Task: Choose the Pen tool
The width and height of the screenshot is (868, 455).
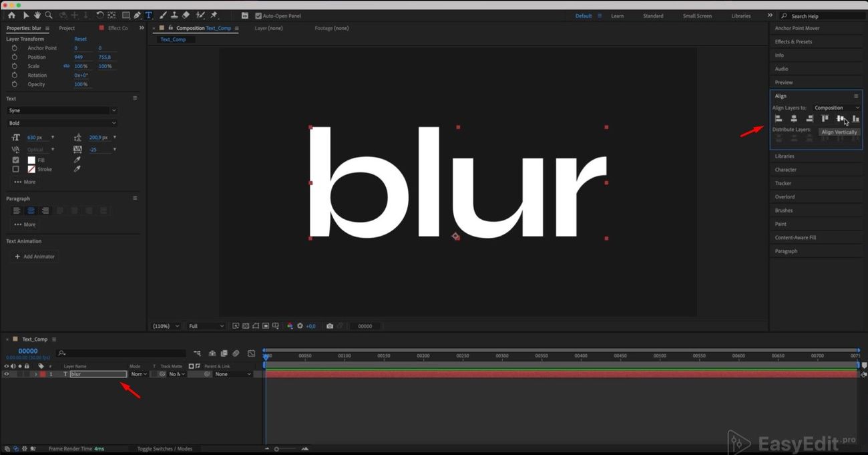Action: click(137, 15)
